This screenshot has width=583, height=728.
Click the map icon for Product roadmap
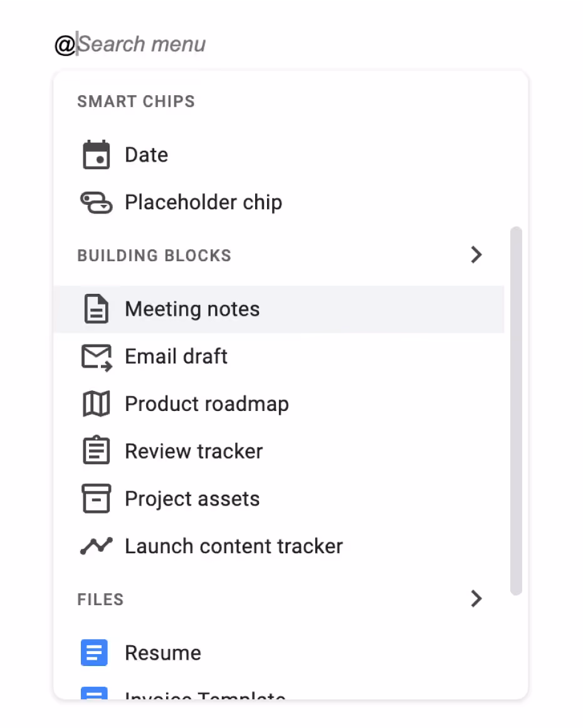coord(96,404)
